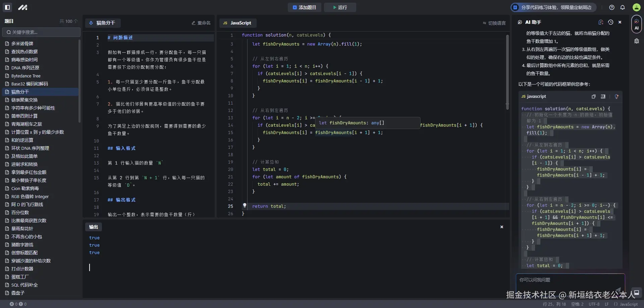
Task: Open problem 猜数字游戏
Action: coord(40,245)
